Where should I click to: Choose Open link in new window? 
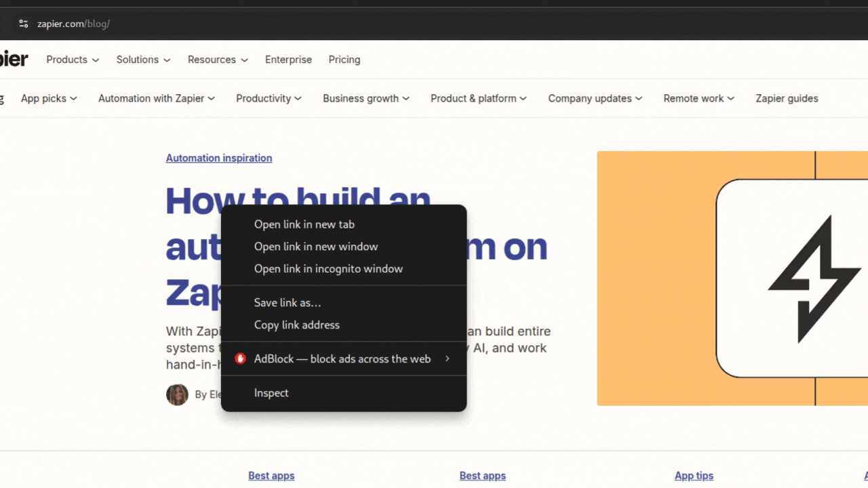pyautogui.click(x=344, y=247)
